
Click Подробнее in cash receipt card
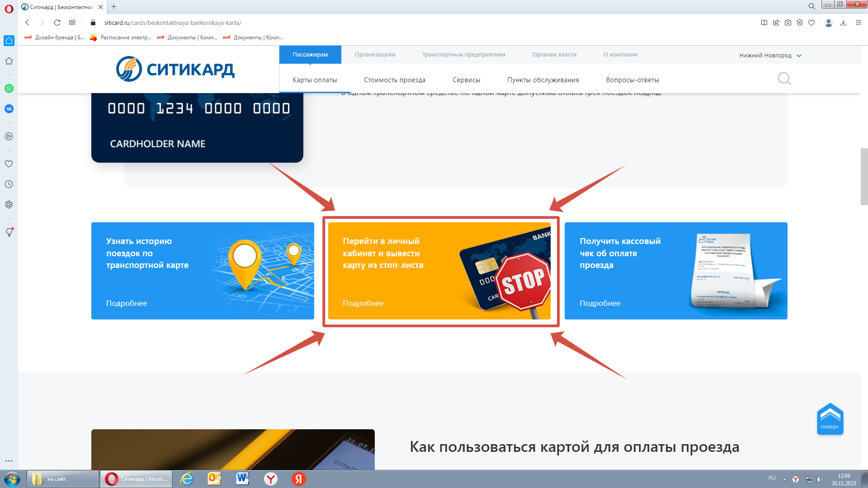point(600,303)
